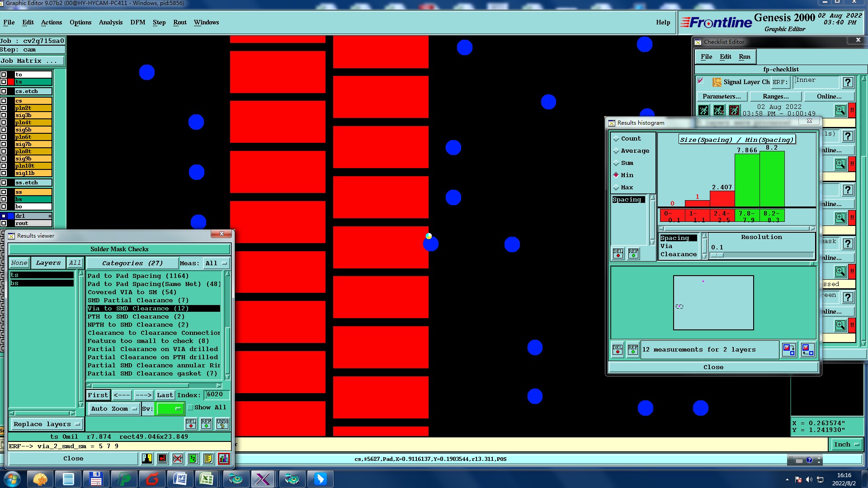The width and height of the screenshot is (868, 488).
Task: Select Covered VIA to SM (54) row
Action: [x=153, y=292]
